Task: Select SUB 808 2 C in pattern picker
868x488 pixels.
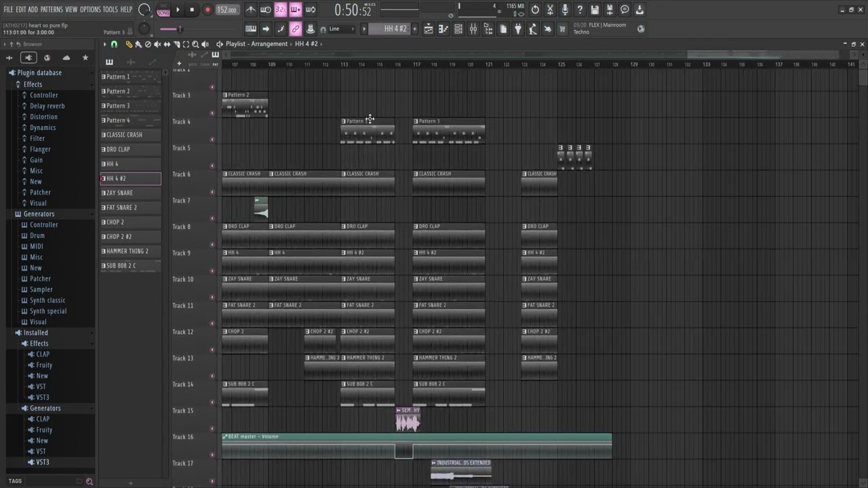Action: pyautogui.click(x=130, y=266)
